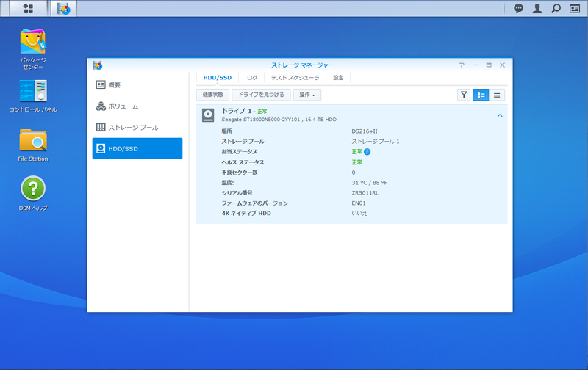Image resolution: width=588 pixels, height=370 pixels.
Task: Switch to the 設定 tab
Action: coord(338,78)
